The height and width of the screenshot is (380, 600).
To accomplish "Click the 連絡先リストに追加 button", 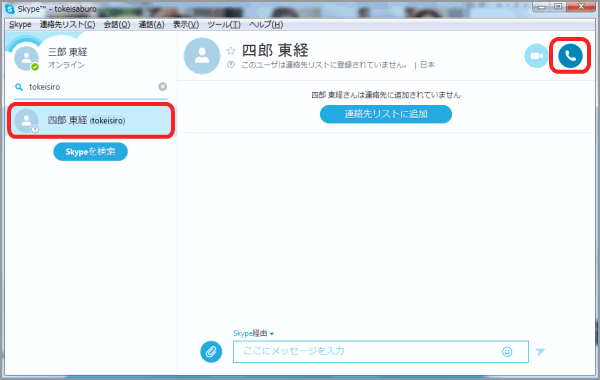I will [x=386, y=114].
